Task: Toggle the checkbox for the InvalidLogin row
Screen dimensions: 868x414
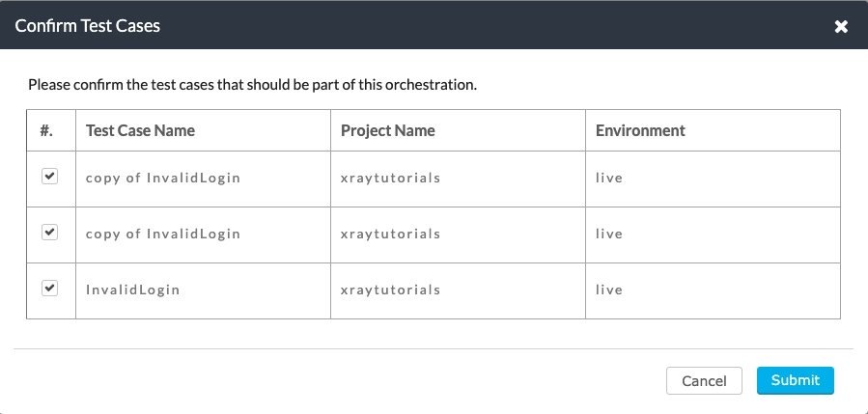Action: (50, 289)
